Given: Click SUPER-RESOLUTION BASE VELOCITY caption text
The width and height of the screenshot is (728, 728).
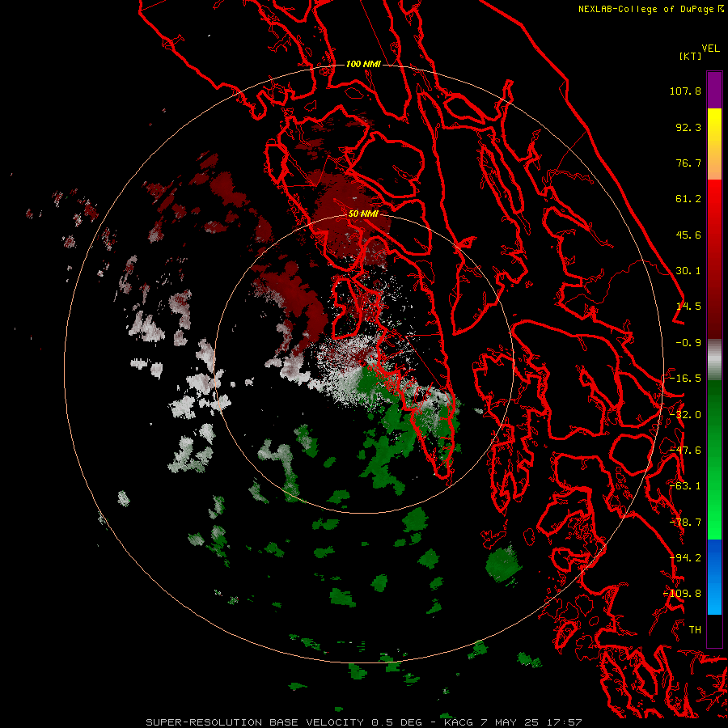Looking at the screenshot, I should 256,722.
